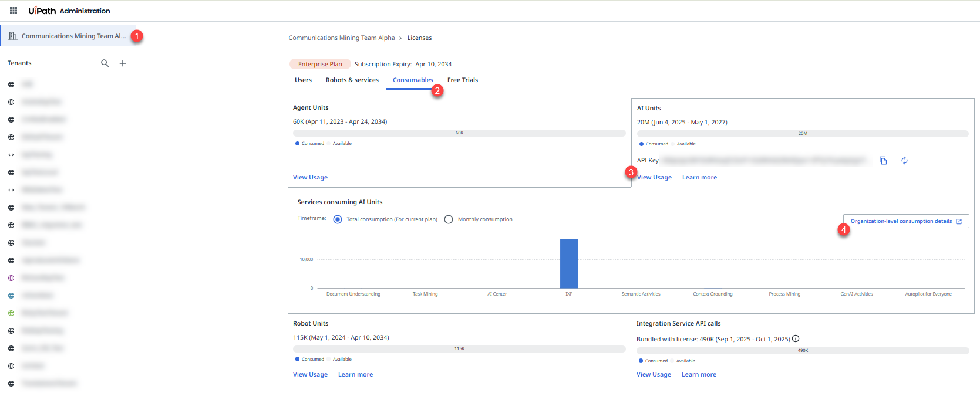
Task: Select Total consumption radio button
Action: 338,219
